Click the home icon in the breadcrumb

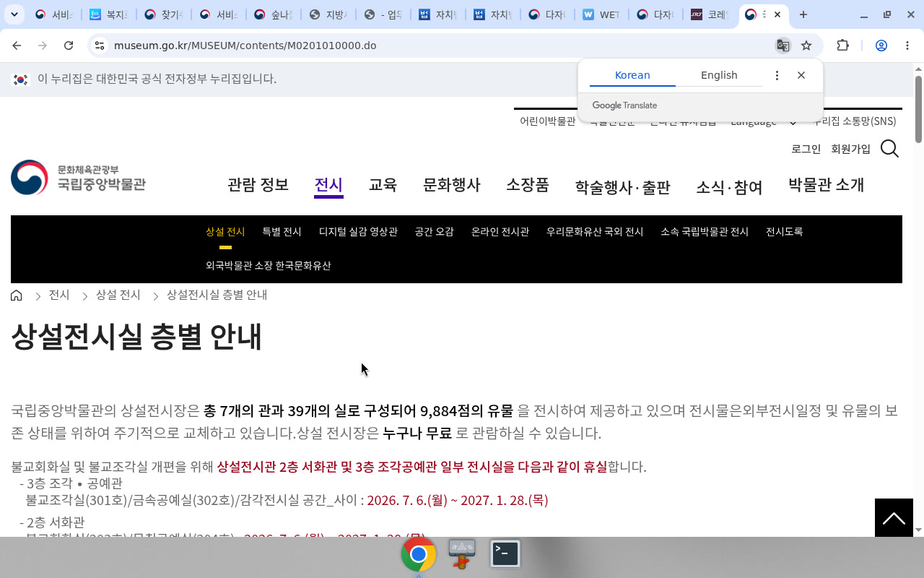pos(17,296)
